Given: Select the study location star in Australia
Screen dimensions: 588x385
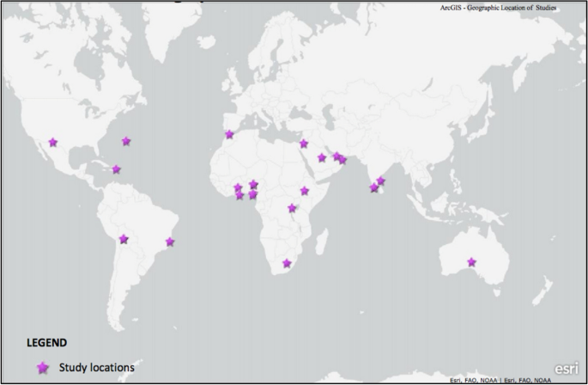Looking at the screenshot, I should 471,261.
